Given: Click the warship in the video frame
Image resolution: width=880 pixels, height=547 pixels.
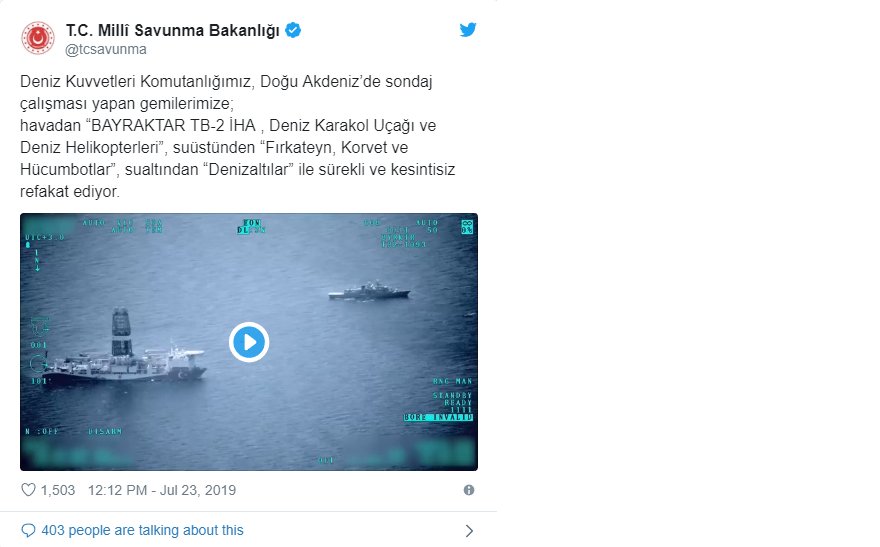Looking at the screenshot, I should pyautogui.click(x=369, y=291).
